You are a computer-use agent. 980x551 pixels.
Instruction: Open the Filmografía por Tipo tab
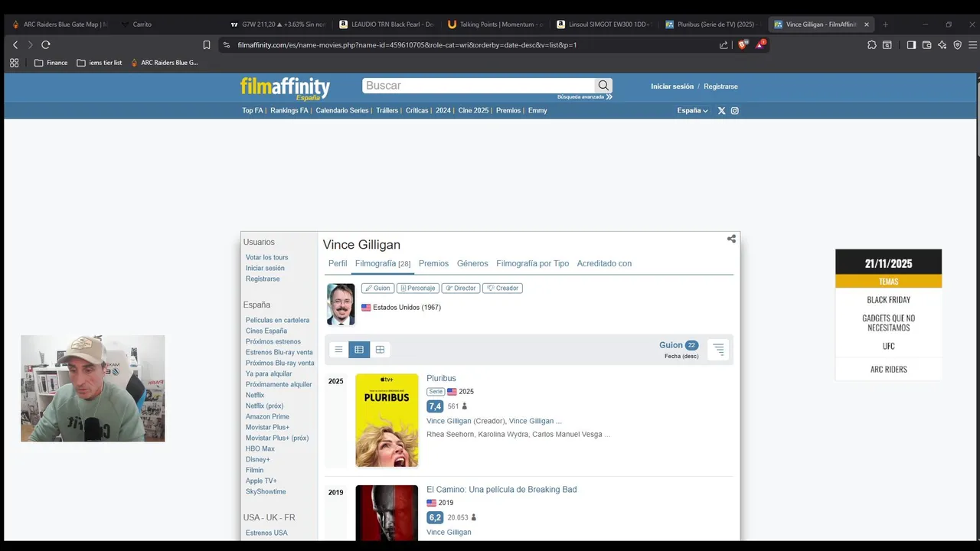pyautogui.click(x=533, y=264)
